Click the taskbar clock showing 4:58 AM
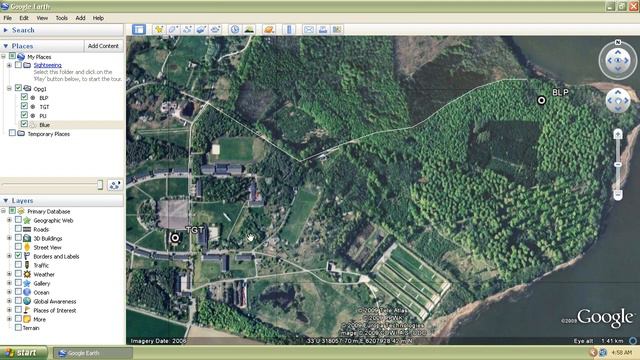 tap(622, 352)
